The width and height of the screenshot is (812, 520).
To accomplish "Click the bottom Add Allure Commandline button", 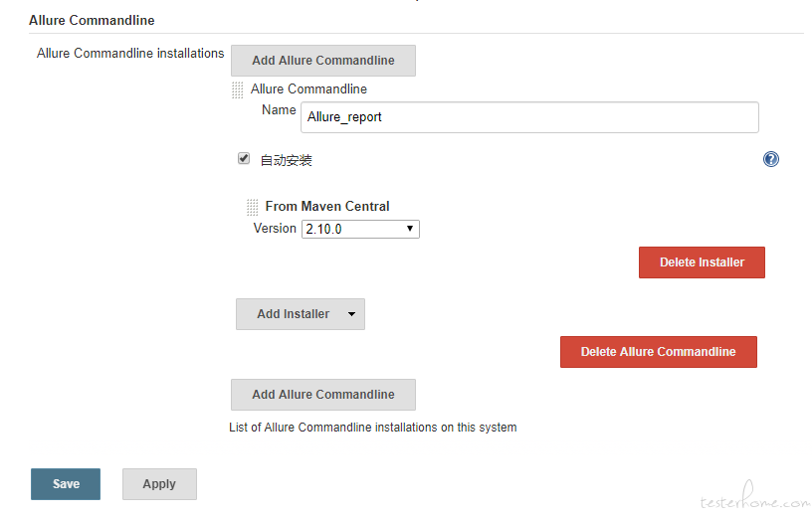I will coord(323,395).
